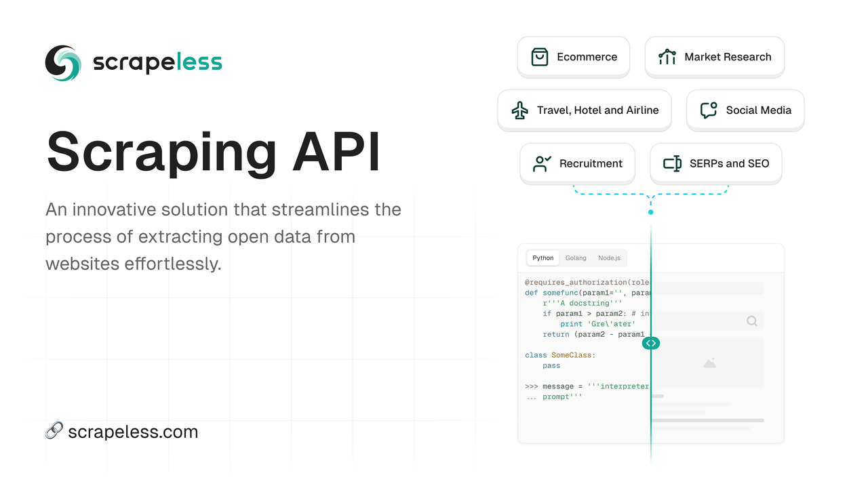The image size is (868, 488).
Task: Click the '... prompt'''' code line
Action: click(x=554, y=396)
